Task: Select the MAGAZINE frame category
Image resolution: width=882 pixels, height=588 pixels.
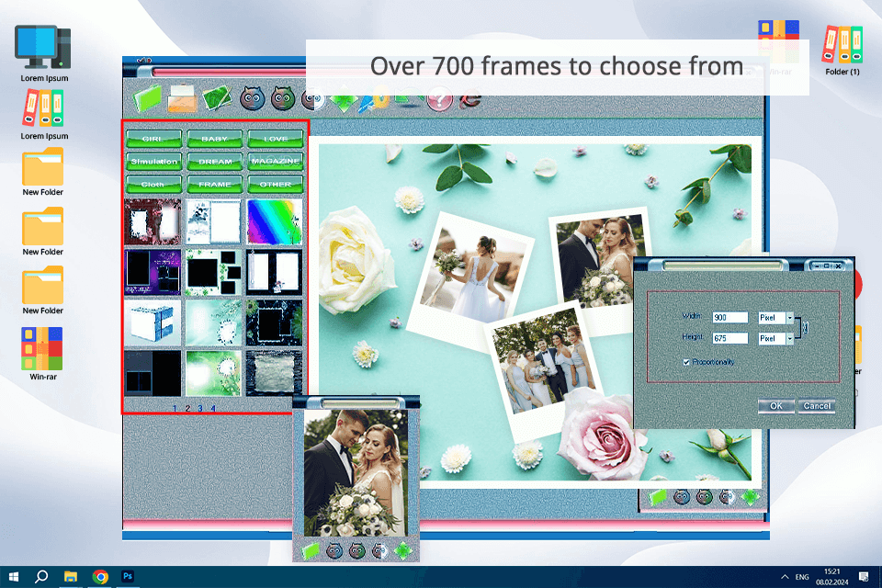Action: [276, 162]
